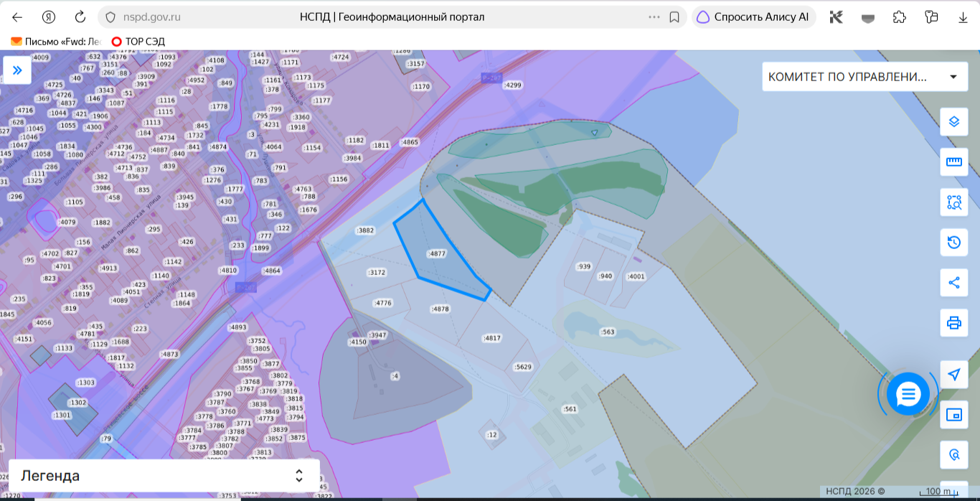Click the parcel label :3947

click(x=377, y=335)
